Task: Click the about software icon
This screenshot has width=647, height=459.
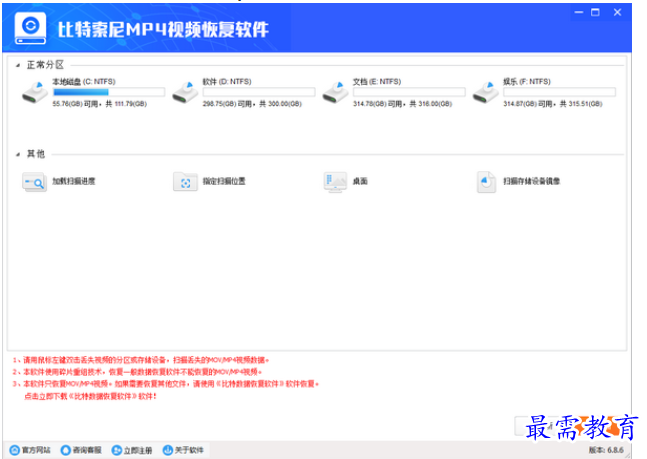Action: 168,450
